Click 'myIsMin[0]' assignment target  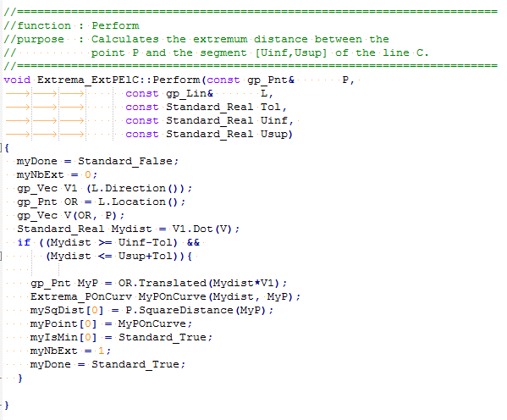63,338
